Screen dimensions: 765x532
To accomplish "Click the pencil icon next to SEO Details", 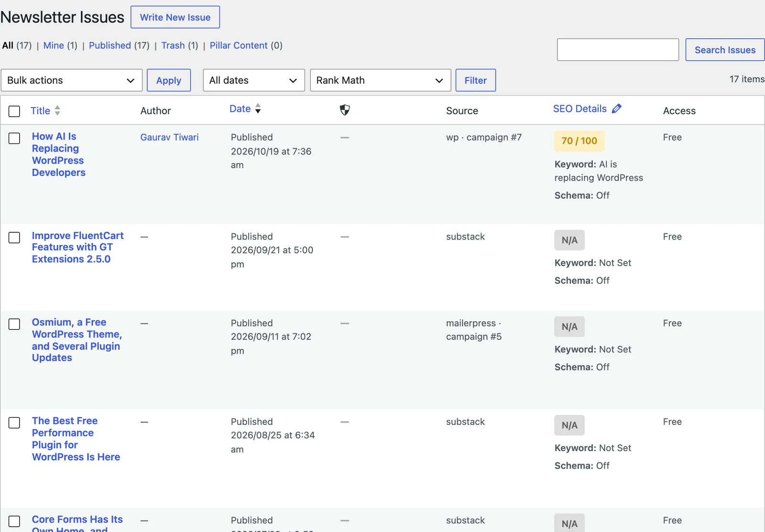I will (617, 109).
